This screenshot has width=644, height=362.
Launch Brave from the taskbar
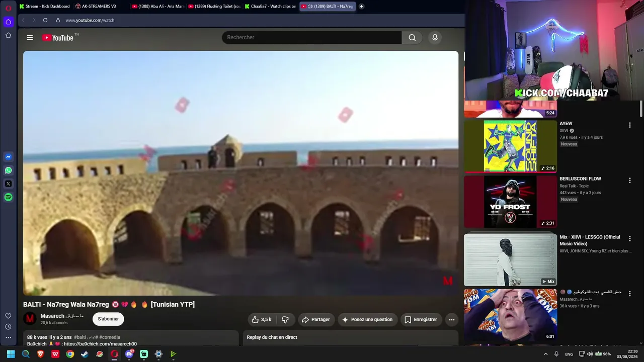[40, 354]
